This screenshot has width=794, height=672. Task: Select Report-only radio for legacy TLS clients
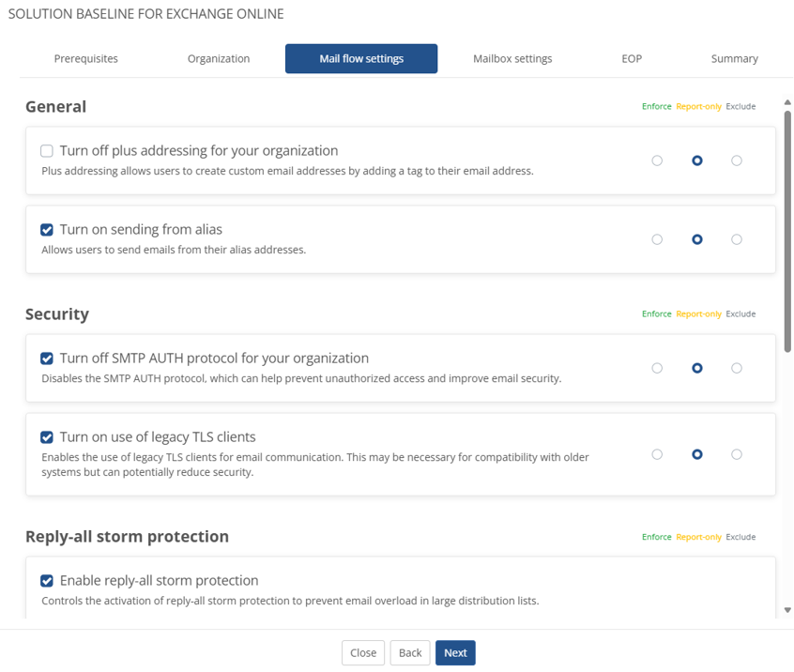pos(696,454)
